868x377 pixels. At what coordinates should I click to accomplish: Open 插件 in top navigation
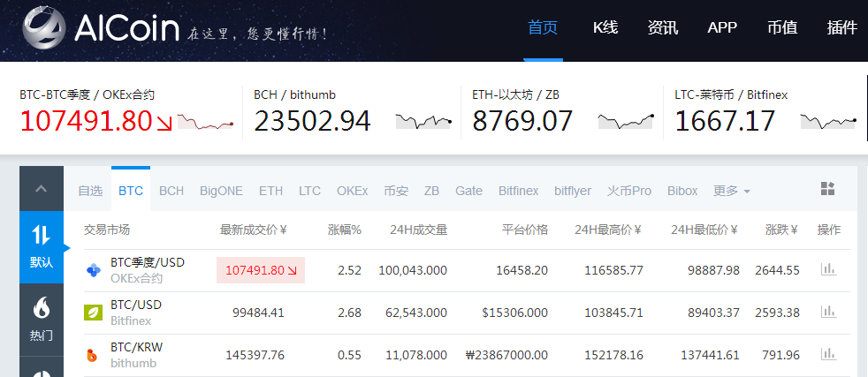pos(842,27)
